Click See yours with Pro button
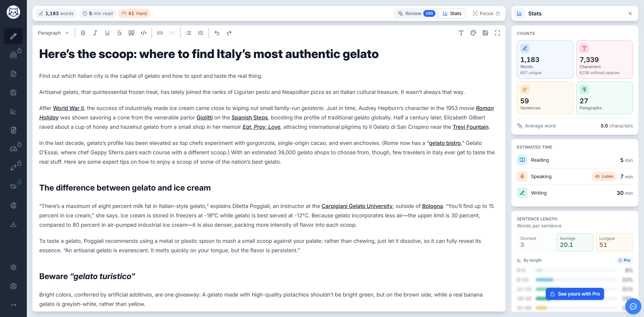The height and width of the screenshot is (317, 644). coord(575,294)
